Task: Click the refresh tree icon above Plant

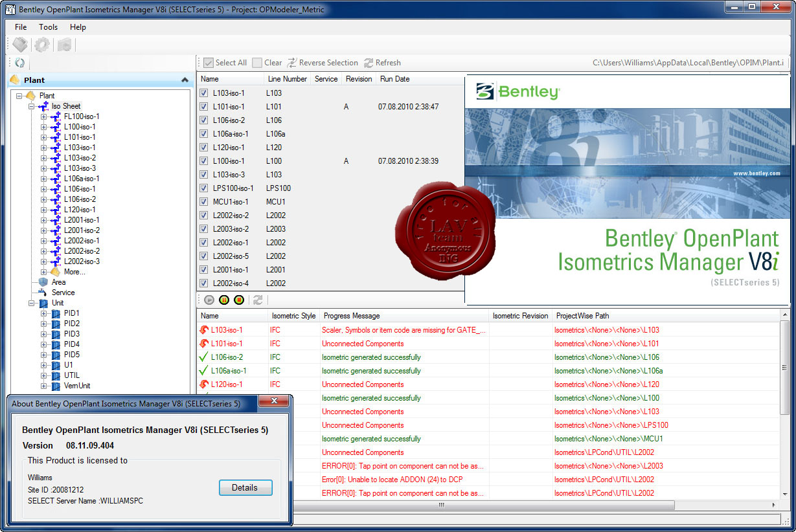Action: click(x=19, y=63)
